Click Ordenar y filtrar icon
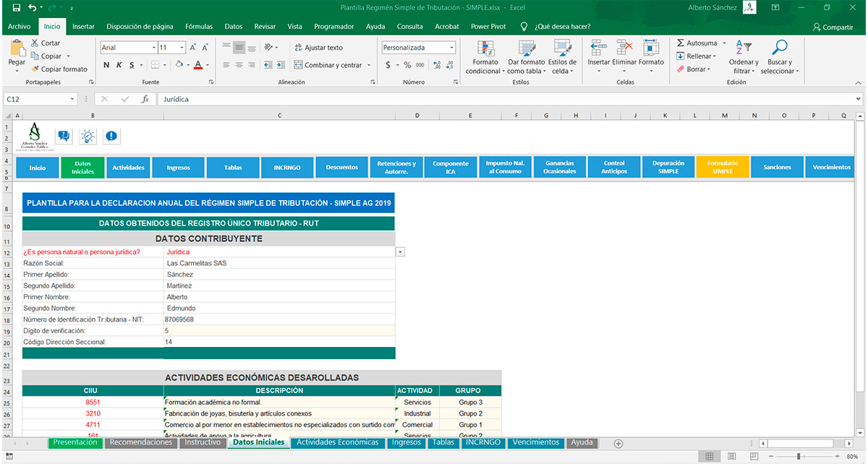 click(744, 48)
